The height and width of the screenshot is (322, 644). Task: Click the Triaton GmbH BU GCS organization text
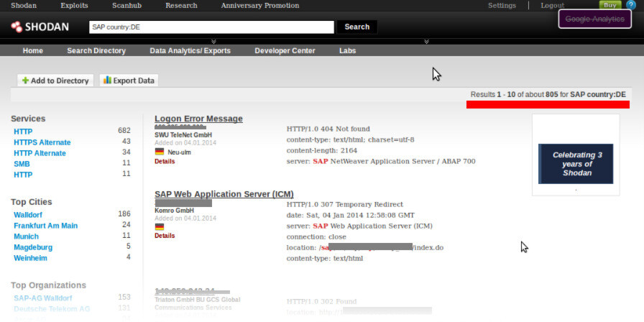click(198, 303)
